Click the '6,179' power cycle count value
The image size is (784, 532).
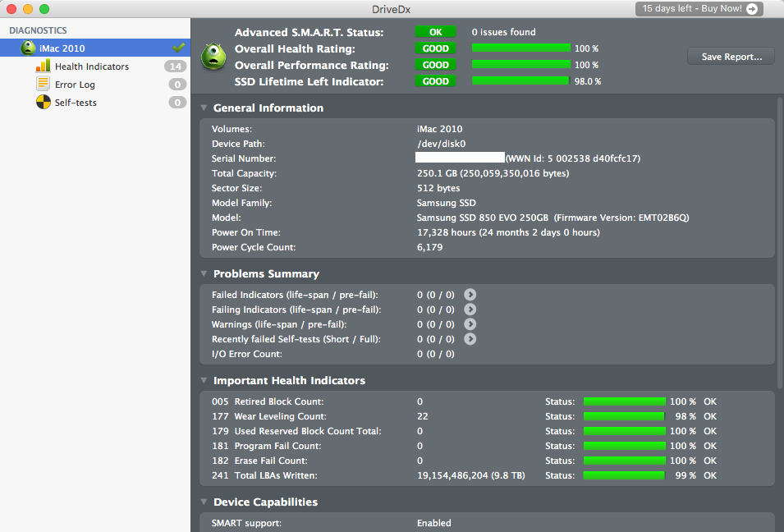point(430,247)
